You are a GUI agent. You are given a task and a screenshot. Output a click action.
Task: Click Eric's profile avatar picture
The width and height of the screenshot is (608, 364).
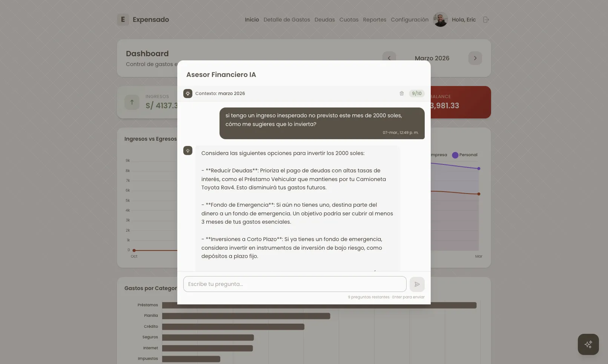click(440, 19)
